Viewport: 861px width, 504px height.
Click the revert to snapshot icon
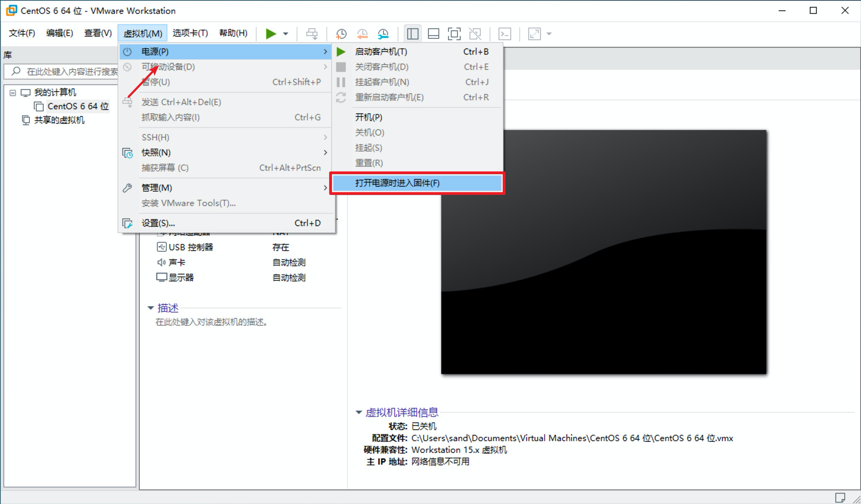coord(362,34)
